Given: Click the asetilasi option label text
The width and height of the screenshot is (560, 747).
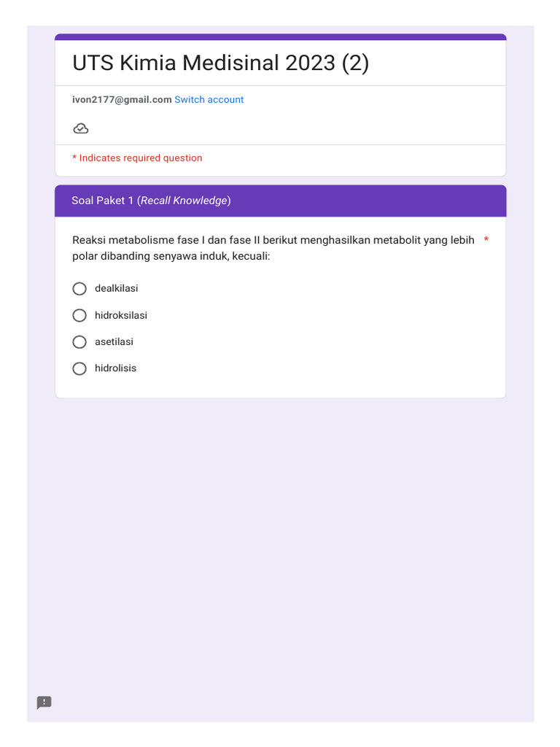Looking at the screenshot, I should 114,342.
